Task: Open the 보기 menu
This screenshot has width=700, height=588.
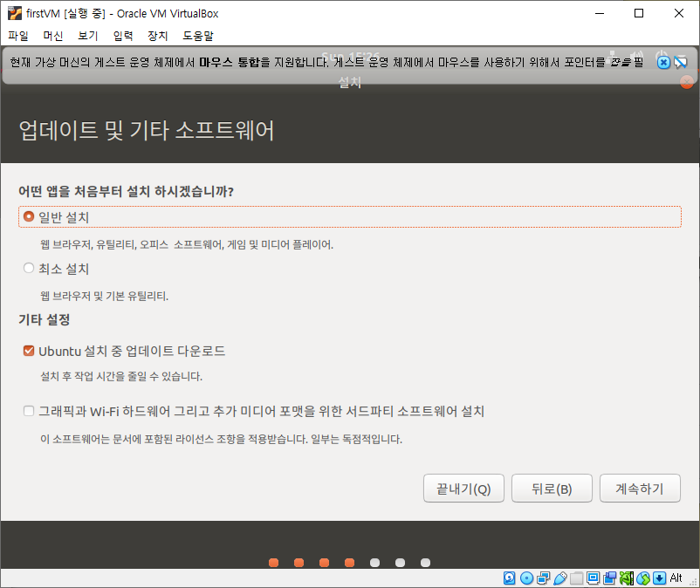Action: pyautogui.click(x=88, y=36)
